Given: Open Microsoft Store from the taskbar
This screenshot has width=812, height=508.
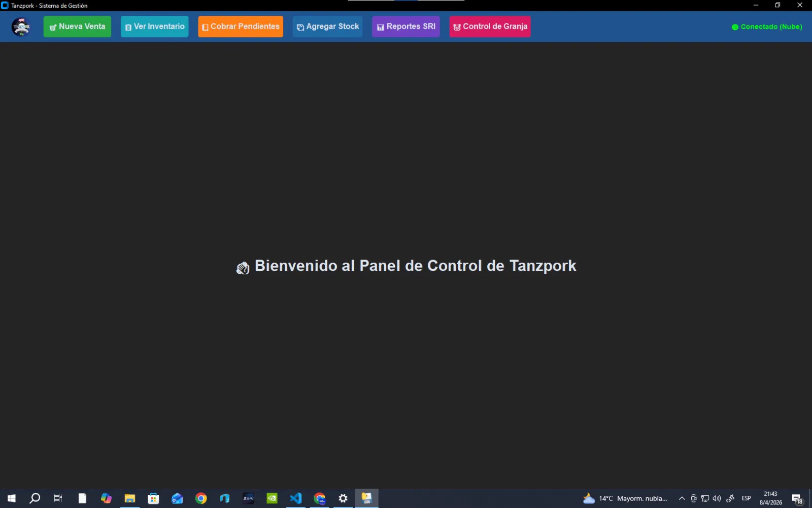Looking at the screenshot, I should [x=153, y=498].
